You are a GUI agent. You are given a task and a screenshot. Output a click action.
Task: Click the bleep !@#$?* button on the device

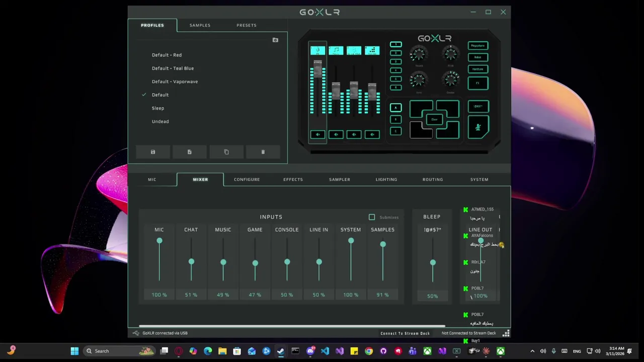tap(478, 106)
